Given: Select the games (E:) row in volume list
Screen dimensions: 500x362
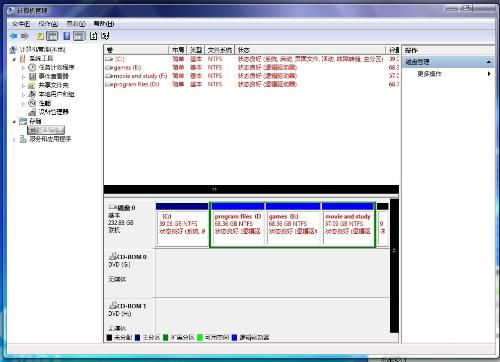Looking at the screenshot, I should click(251, 68).
